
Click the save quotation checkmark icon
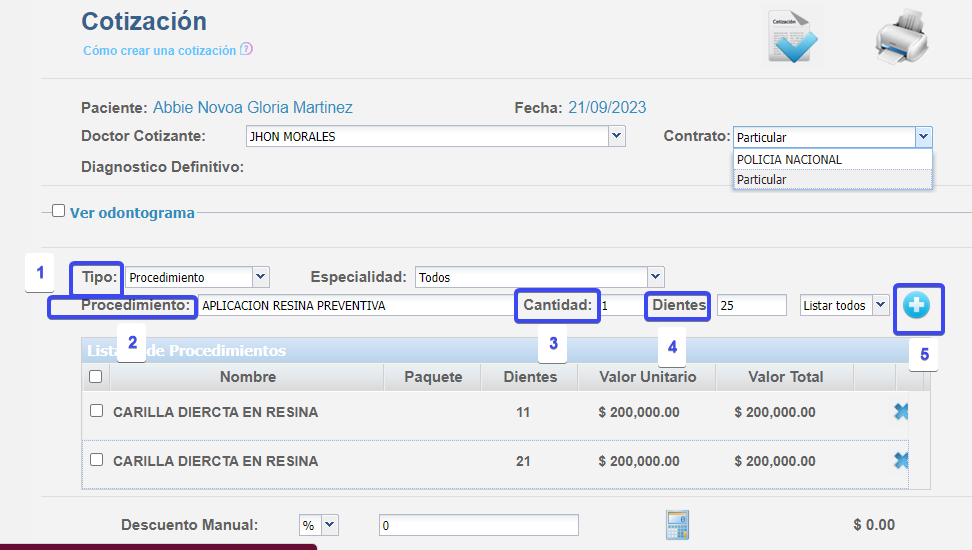pos(794,38)
